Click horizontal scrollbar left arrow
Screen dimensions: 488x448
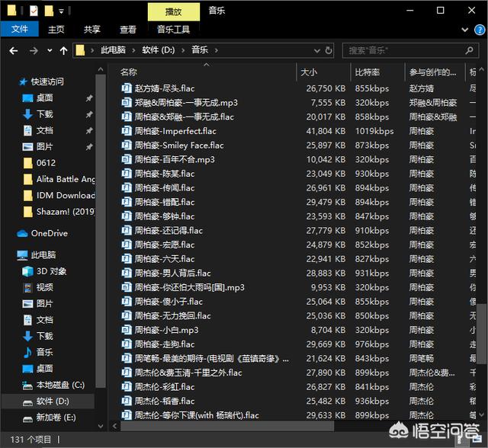click(x=114, y=426)
